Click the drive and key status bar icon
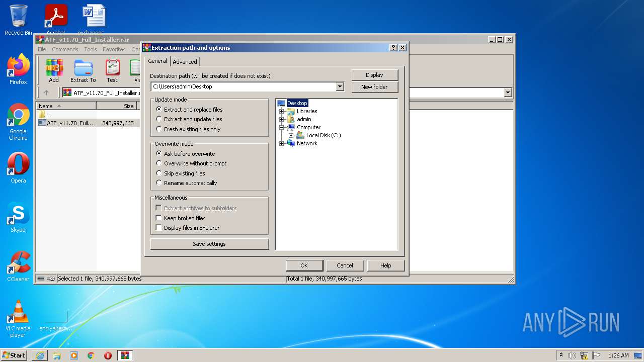The image size is (644, 362). point(46,279)
